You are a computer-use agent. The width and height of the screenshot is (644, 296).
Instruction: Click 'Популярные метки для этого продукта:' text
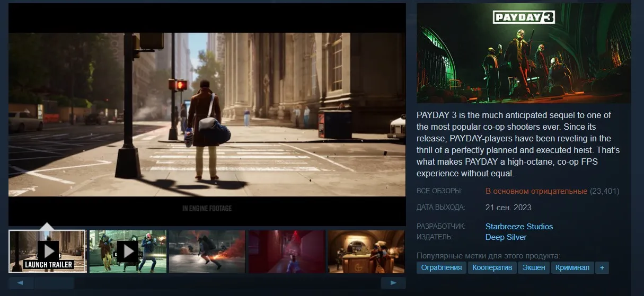488,256
